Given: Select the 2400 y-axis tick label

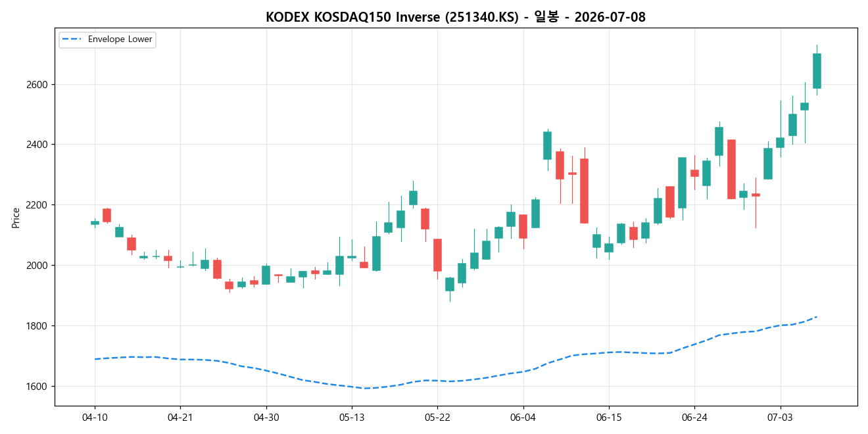Looking at the screenshot, I should pos(37,145).
